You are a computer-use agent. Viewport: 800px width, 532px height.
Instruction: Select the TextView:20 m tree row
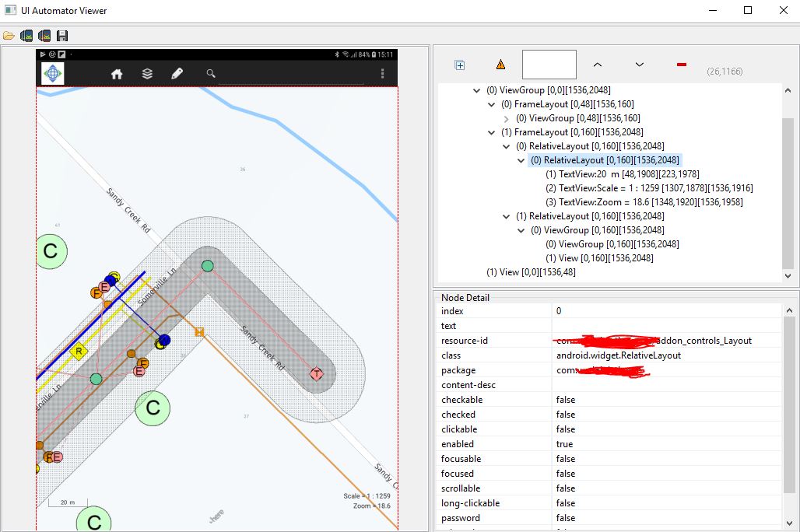click(623, 174)
